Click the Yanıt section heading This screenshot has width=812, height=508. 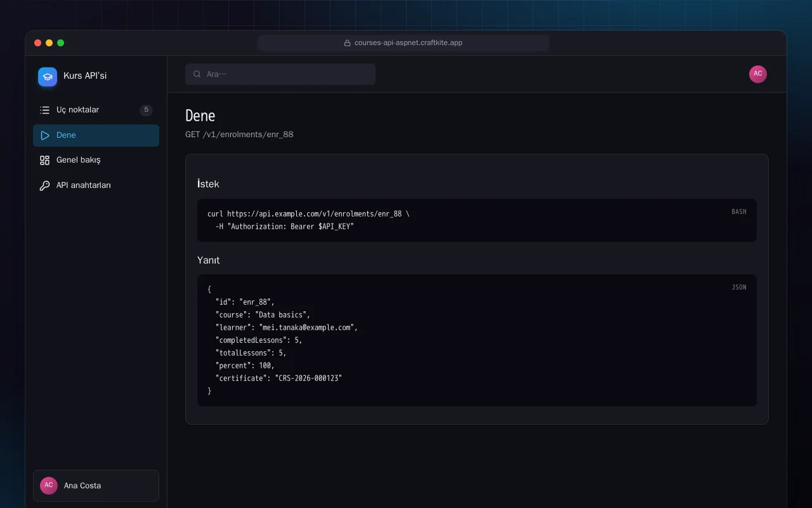pyautogui.click(x=209, y=260)
